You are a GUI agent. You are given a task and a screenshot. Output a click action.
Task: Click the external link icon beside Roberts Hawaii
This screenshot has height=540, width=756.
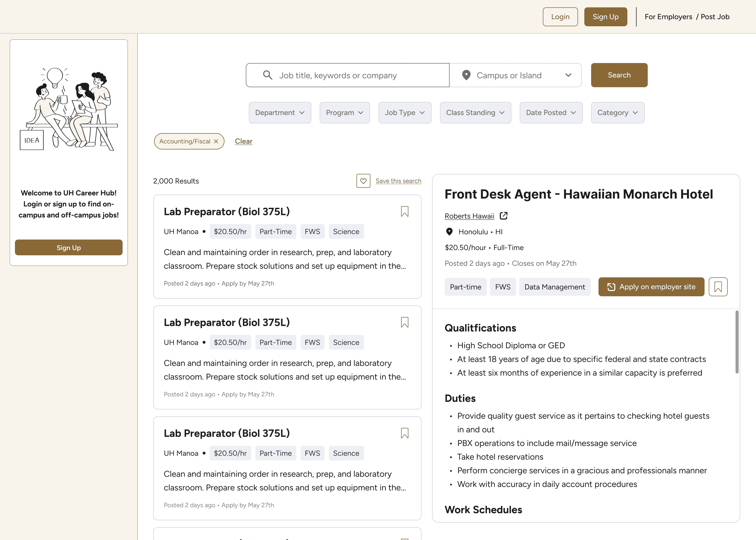click(503, 216)
